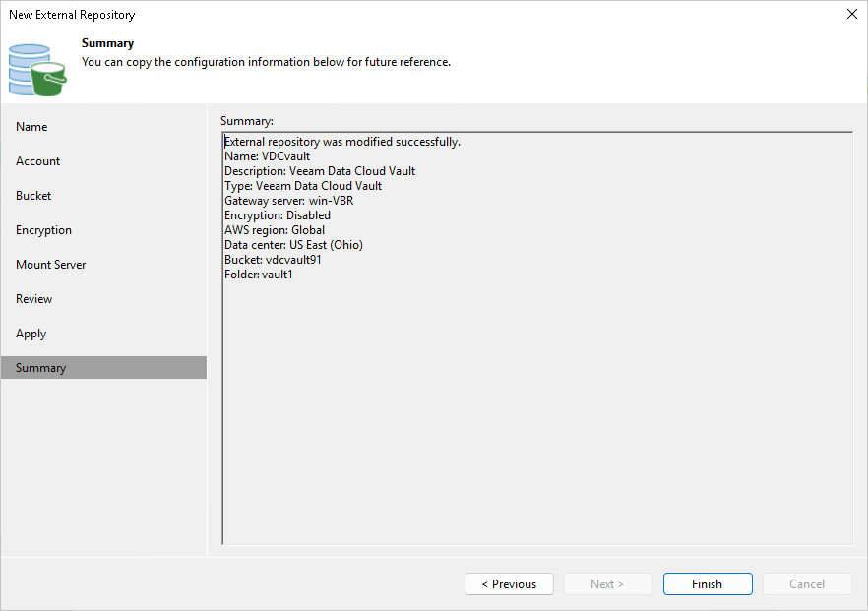Click the 'Folder: vault1' line

[x=259, y=275]
